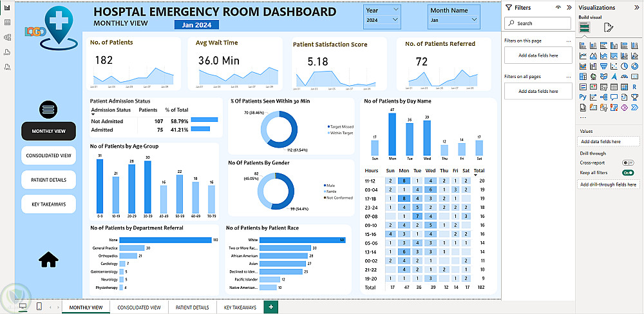Select R script visual
Screen dimensions: 644x314
[x=634, y=86]
